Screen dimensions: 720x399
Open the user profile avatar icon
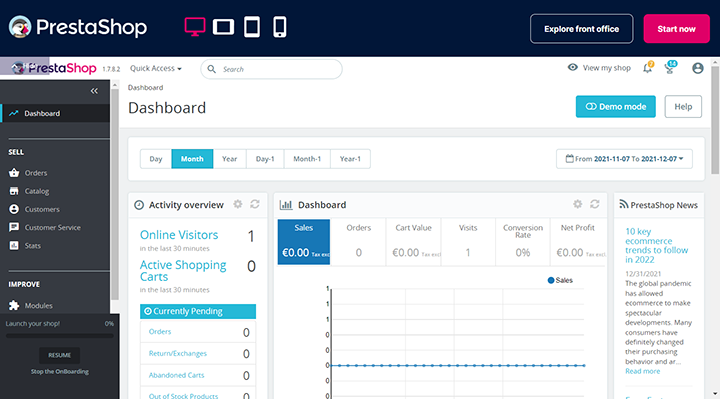(698, 68)
